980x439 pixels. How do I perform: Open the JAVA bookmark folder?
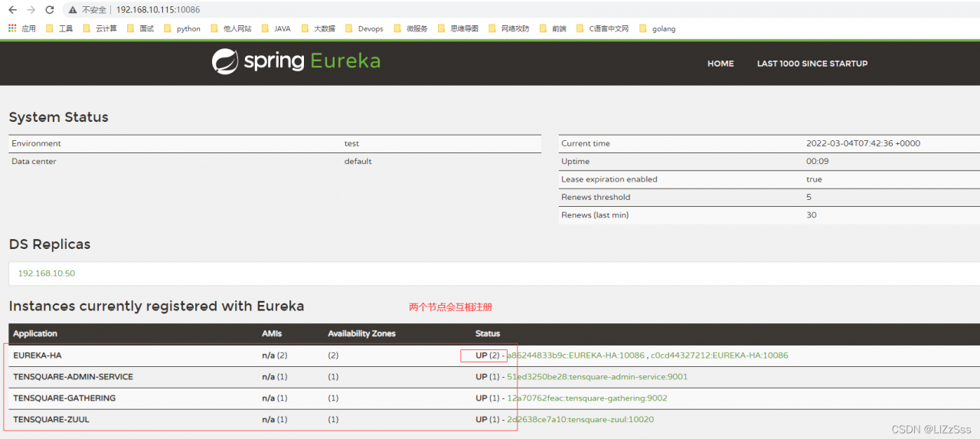click(x=276, y=28)
